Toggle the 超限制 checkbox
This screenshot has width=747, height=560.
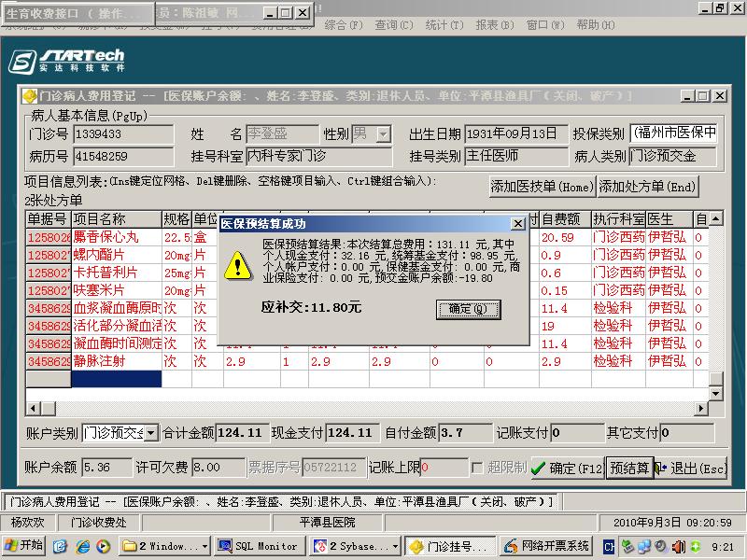[477, 468]
